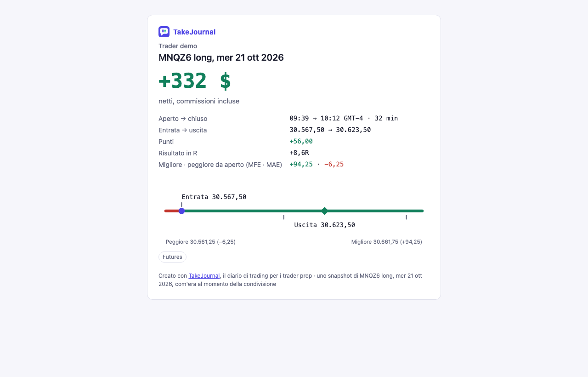Click the green exit diamond marker
The height and width of the screenshot is (377, 588).
(x=325, y=211)
